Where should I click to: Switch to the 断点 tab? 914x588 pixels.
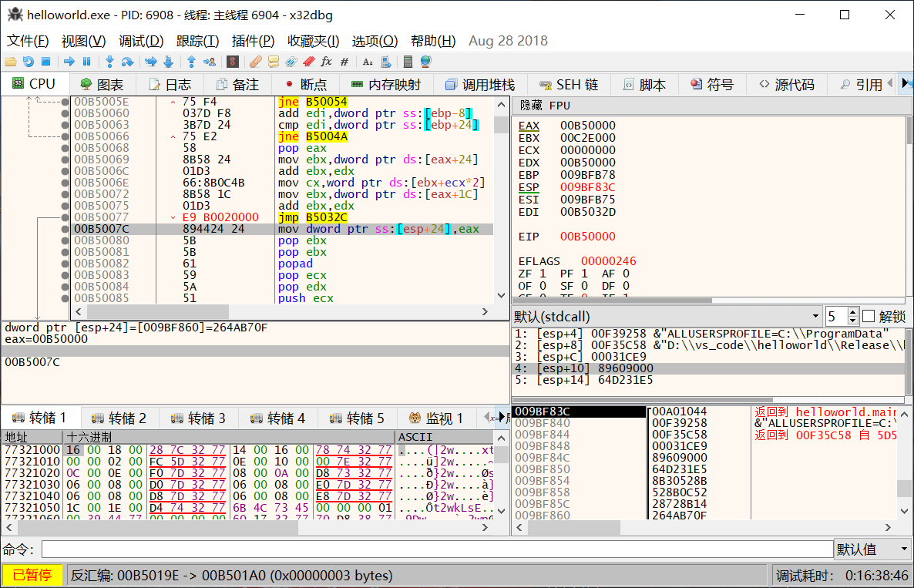point(305,85)
